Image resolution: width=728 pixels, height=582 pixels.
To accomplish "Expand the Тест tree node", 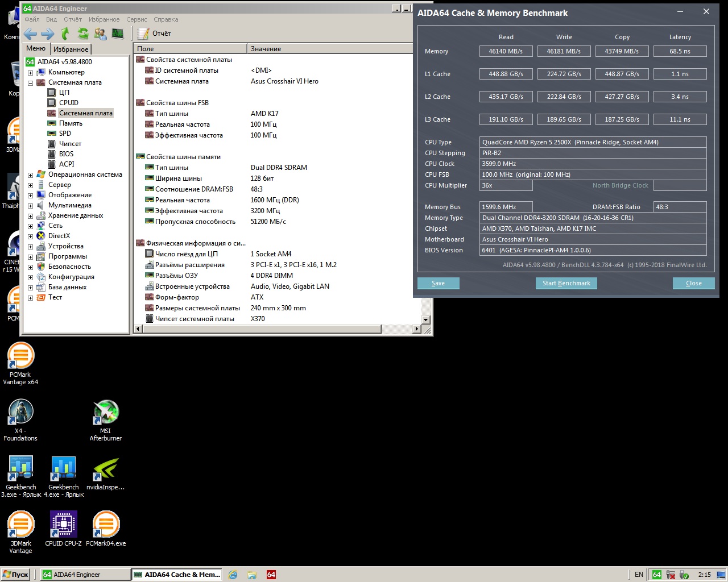I will [30, 298].
